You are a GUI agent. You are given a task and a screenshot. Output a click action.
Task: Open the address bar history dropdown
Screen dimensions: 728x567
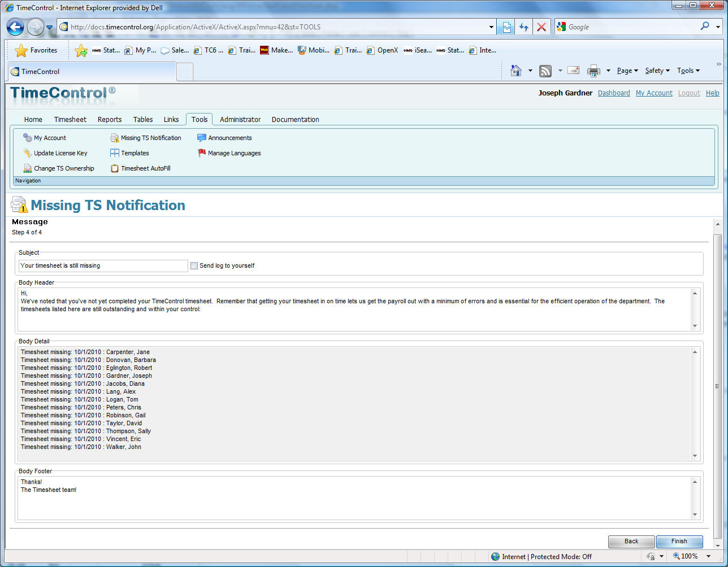pyautogui.click(x=491, y=27)
